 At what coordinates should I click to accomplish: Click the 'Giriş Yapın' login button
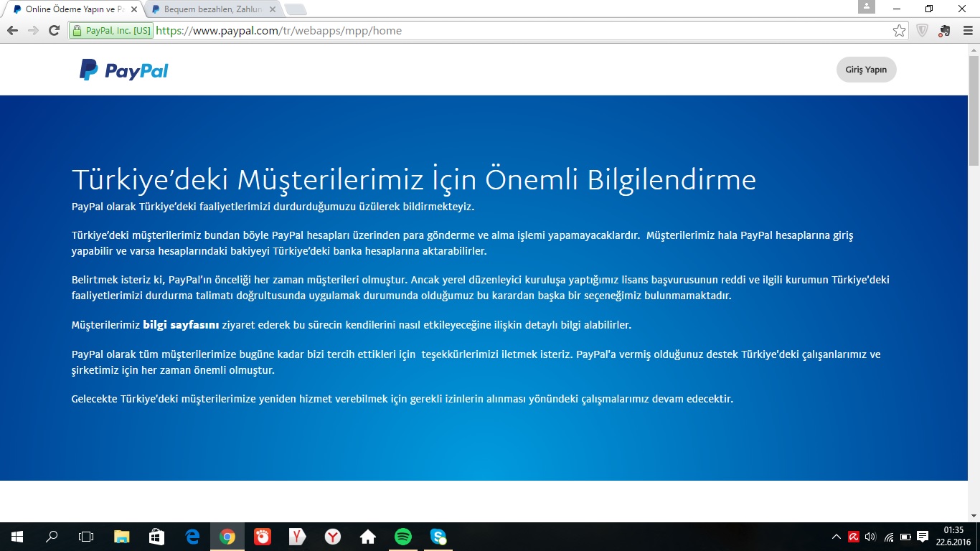pos(866,70)
